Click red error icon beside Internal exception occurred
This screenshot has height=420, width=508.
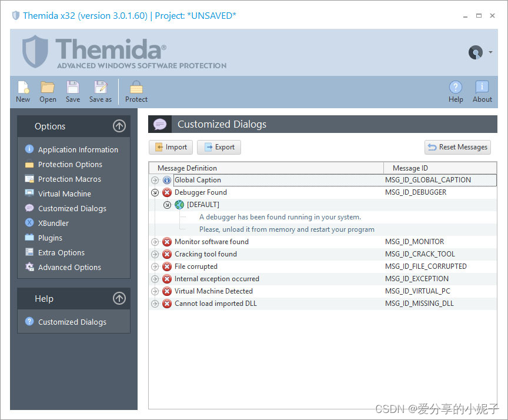click(x=167, y=279)
